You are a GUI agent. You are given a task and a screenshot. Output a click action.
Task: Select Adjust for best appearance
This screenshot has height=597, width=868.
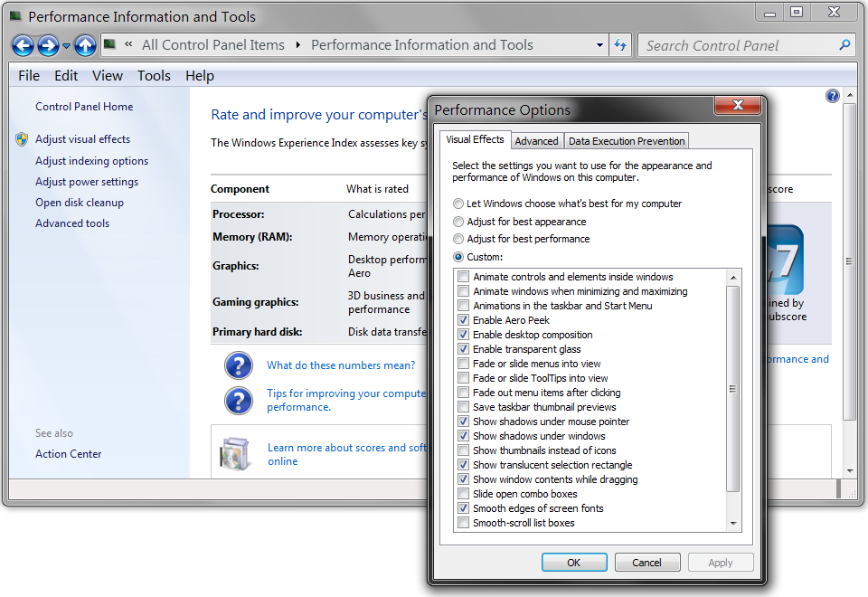click(520, 222)
